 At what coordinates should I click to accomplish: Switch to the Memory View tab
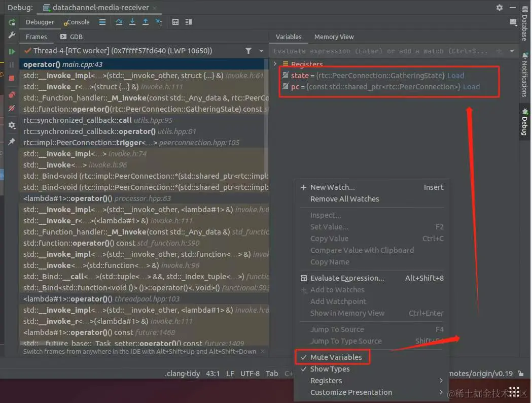334,37
